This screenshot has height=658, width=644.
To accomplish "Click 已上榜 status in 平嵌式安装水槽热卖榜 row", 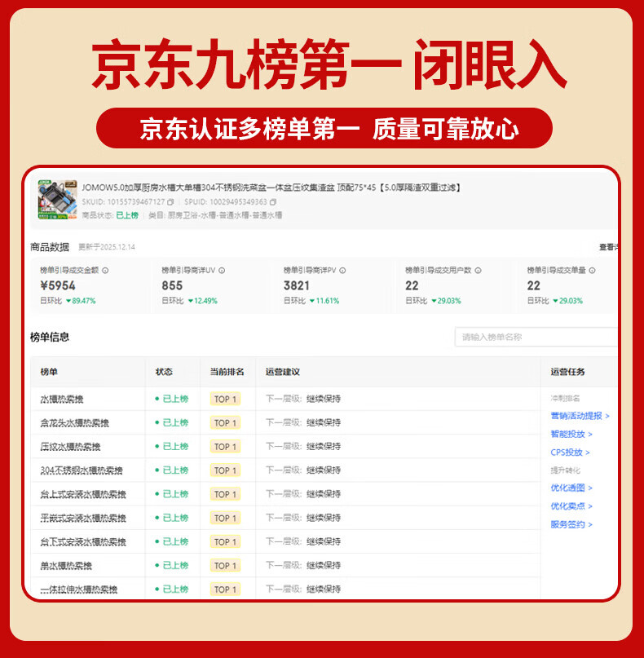I will (171, 519).
